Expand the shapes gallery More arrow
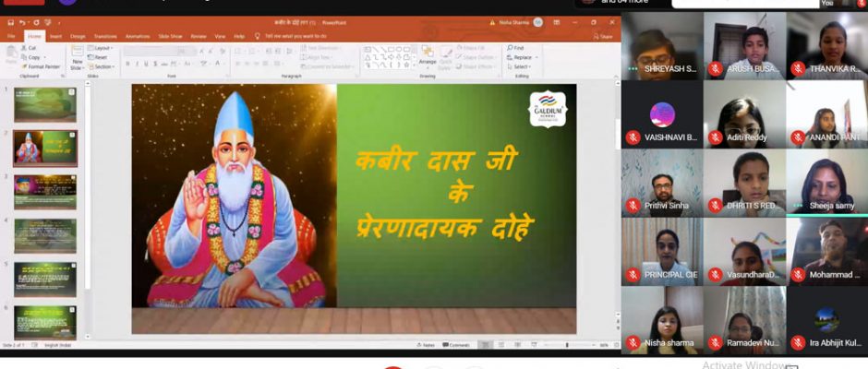This screenshot has height=369, width=868. pyautogui.click(x=414, y=65)
